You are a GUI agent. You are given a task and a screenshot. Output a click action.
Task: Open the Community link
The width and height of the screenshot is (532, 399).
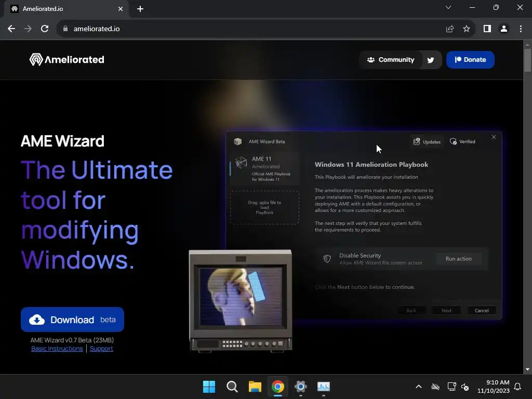391,60
